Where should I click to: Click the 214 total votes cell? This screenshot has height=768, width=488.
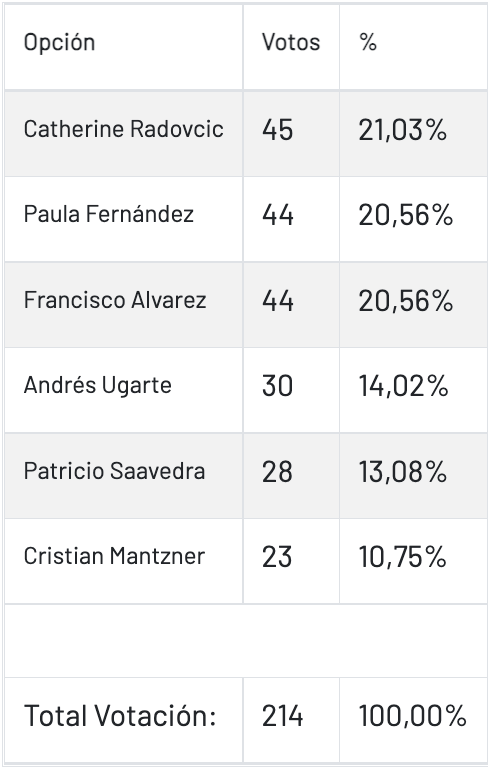coord(283,716)
